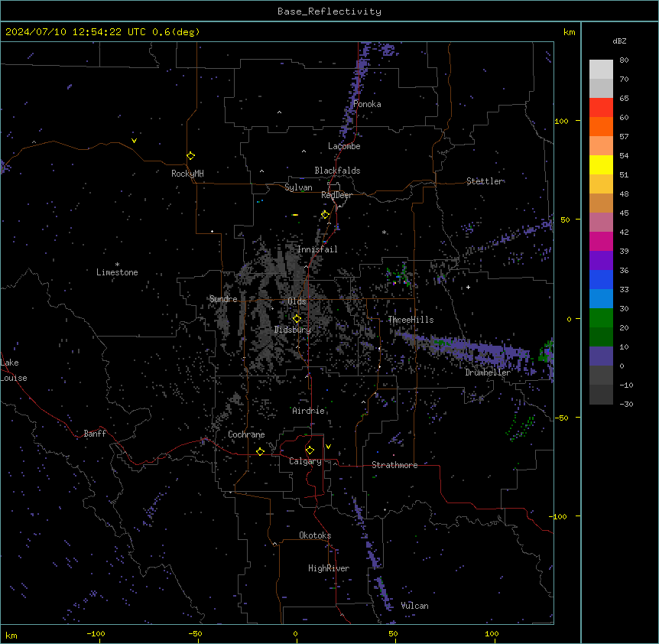Select the magenta 39–42 dBZ legend swatch
The image size is (659, 644).
(x=601, y=241)
